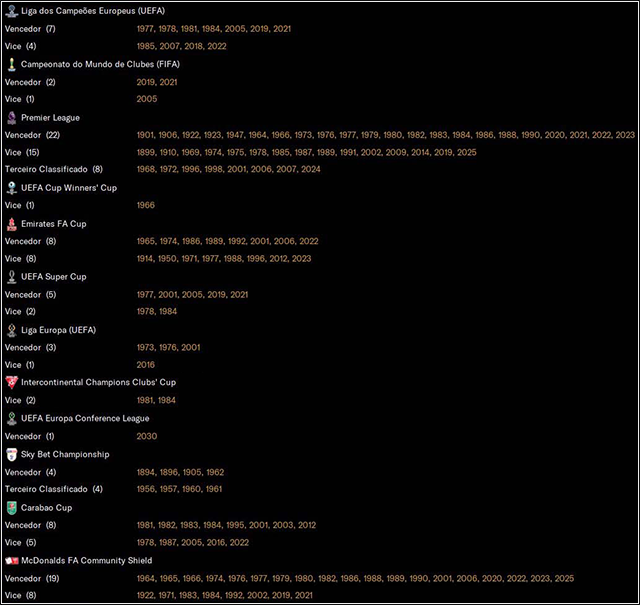Select Champions League winner years starting 1977
The image size is (640, 605).
pos(213,29)
